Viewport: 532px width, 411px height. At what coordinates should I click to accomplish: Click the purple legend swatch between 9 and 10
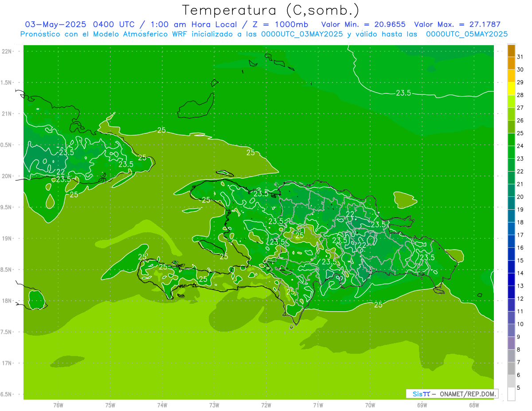tap(511, 330)
